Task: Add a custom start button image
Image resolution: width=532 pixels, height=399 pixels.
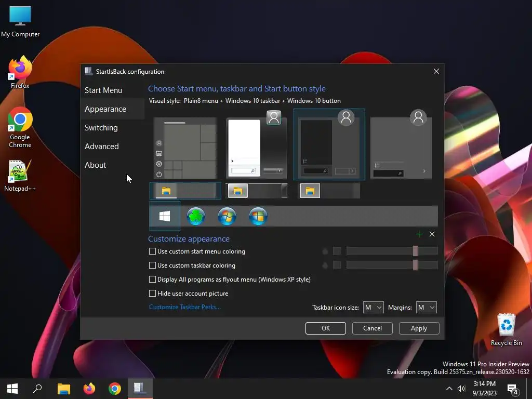Action: tap(419, 234)
